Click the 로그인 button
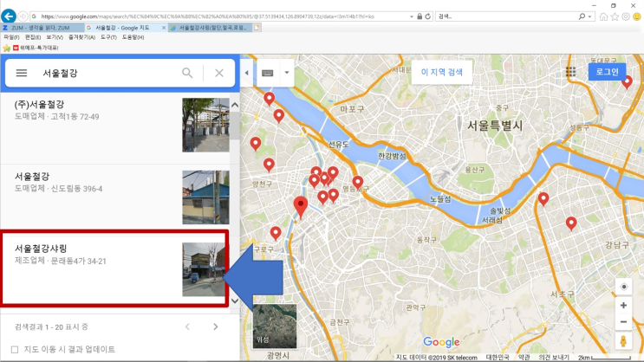This screenshot has height=362, width=644. 607,72
